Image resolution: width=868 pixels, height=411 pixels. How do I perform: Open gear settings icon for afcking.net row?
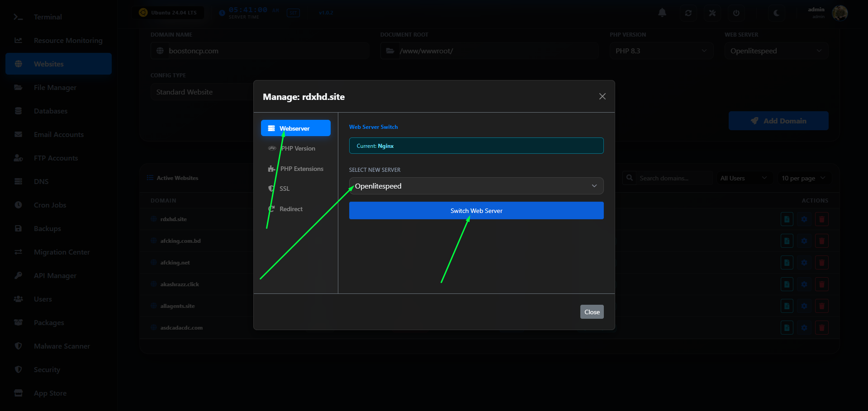tap(804, 263)
